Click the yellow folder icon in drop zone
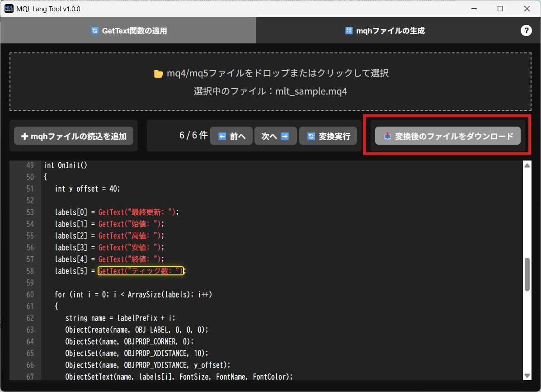Image resolution: width=541 pixels, height=392 pixels. (x=158, y=74)
